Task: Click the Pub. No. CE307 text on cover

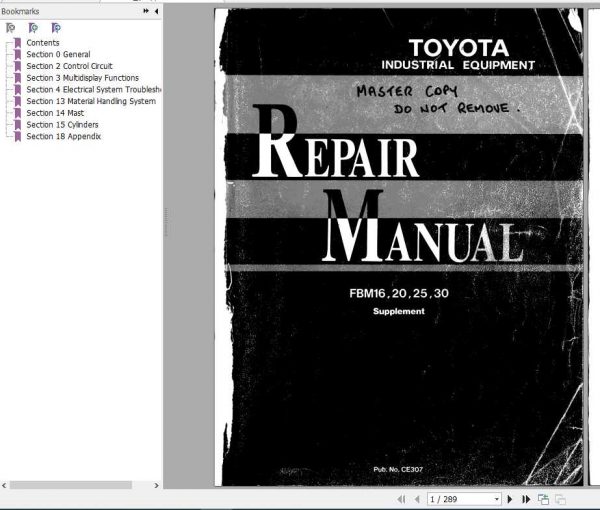Action: point(398,469)
